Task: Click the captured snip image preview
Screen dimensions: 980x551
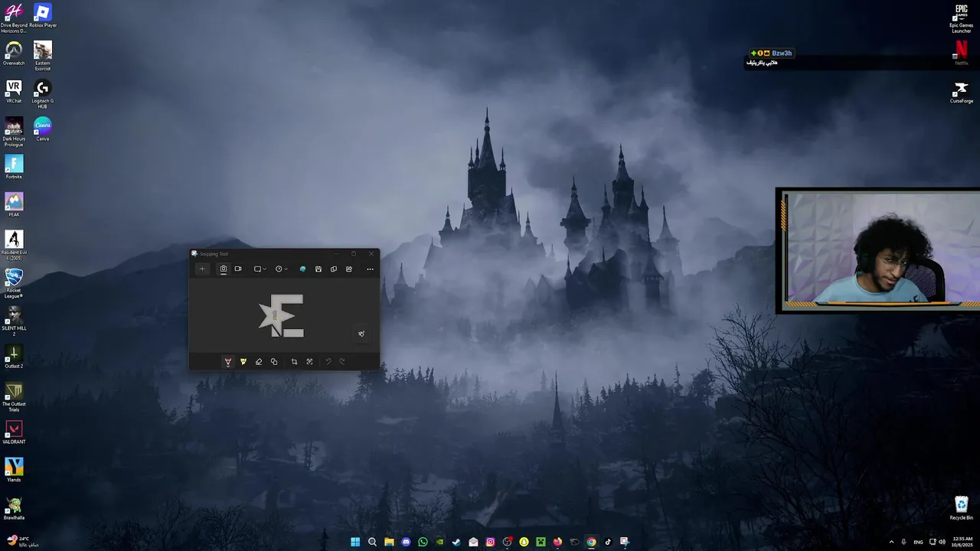Action: 282,315
